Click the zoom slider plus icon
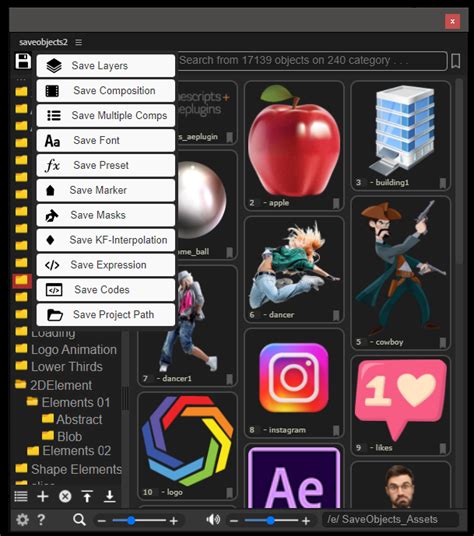The width and height of the screenshot is (474, 536). coord(174,521)
